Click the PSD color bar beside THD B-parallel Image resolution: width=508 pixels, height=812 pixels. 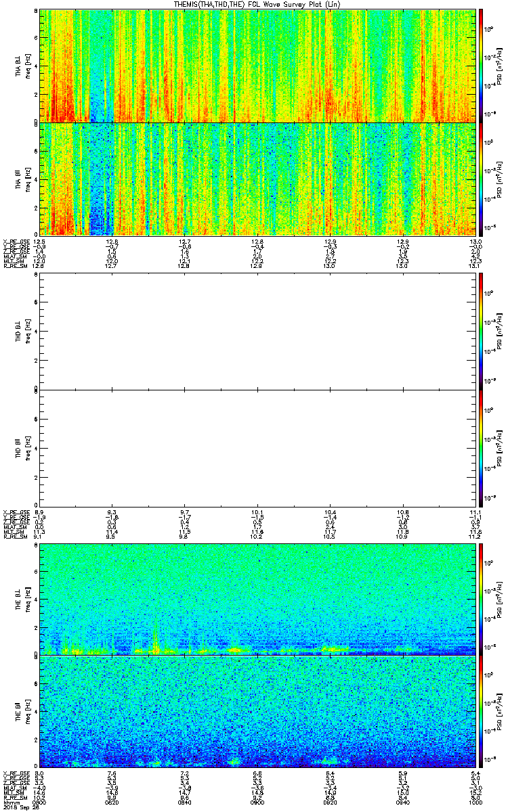coord(482,447)
